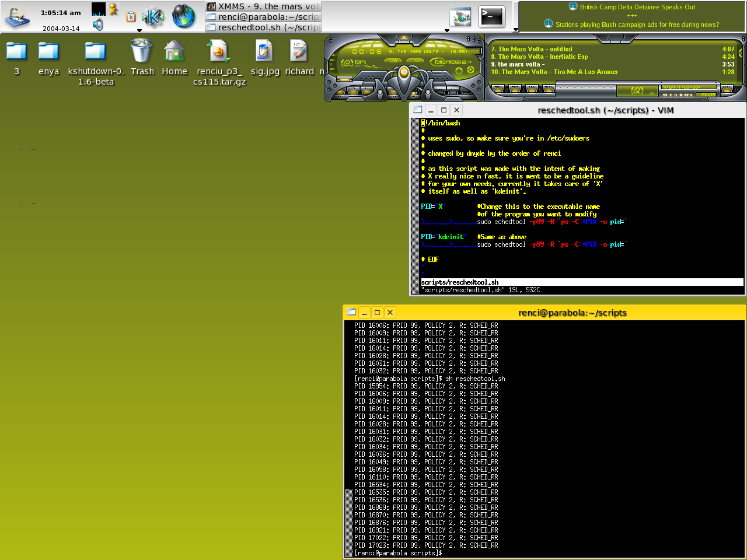Click the VIM window menu icon
Image resolution: width=747 pixels, height=560 pixels.
pos(418,110)
